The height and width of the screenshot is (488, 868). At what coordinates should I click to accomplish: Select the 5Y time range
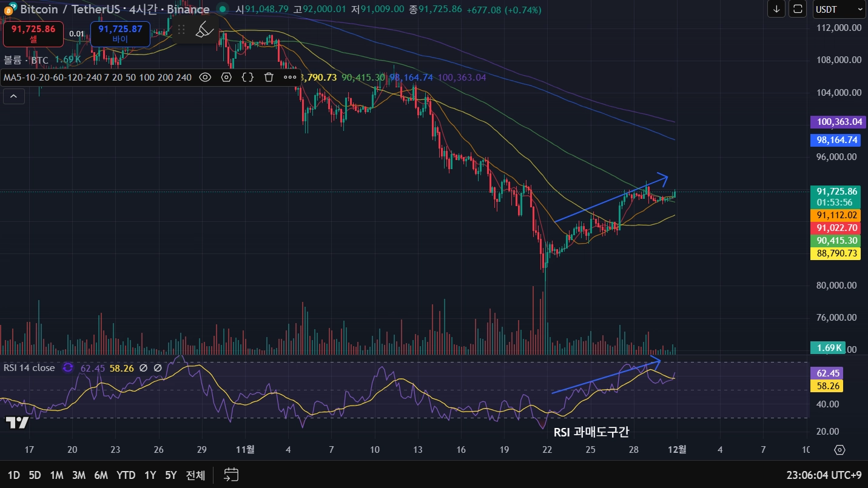coord(171,475)
